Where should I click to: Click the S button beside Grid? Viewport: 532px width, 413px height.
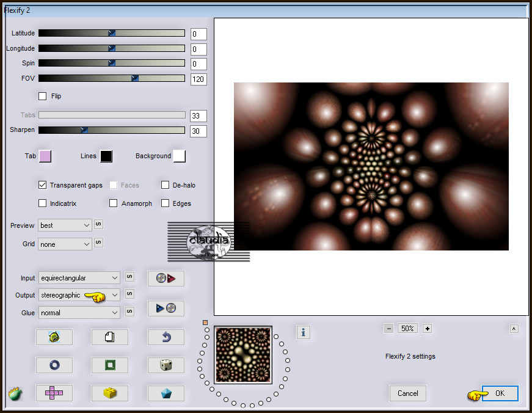(x=98, y=243)
